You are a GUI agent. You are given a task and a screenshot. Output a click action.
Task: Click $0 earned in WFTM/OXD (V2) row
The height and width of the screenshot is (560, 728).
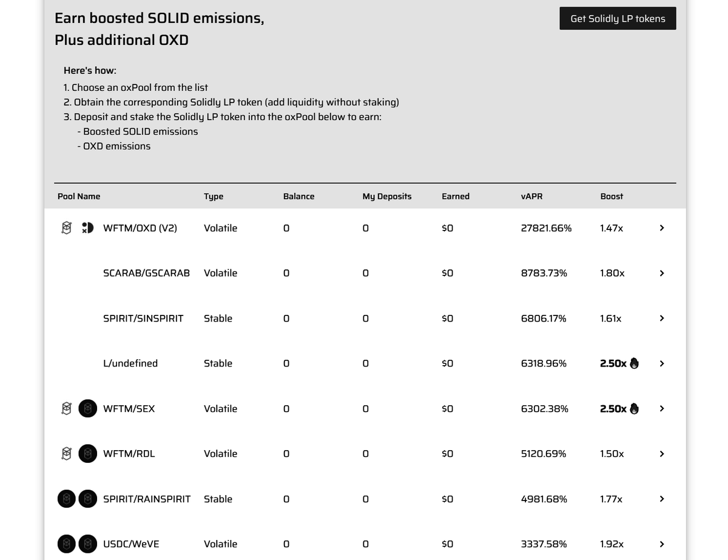pos(448,228)
